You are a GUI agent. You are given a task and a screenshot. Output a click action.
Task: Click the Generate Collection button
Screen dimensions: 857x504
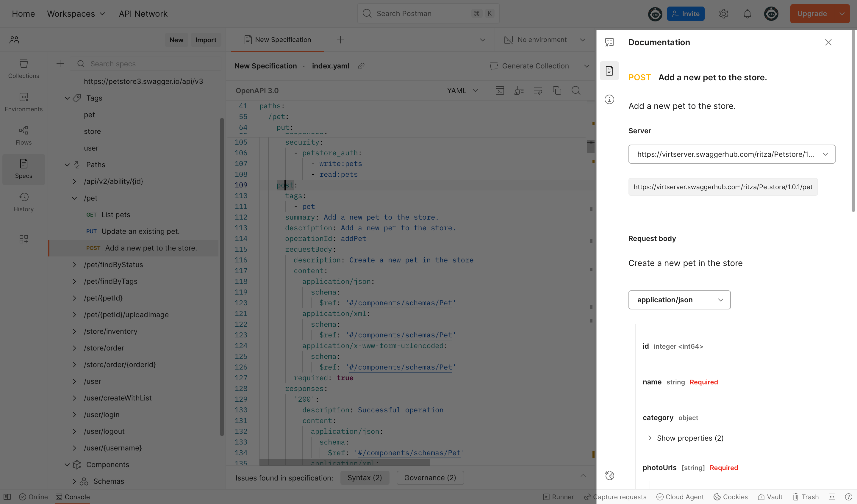pyautogui.click(x=529, y=66)
